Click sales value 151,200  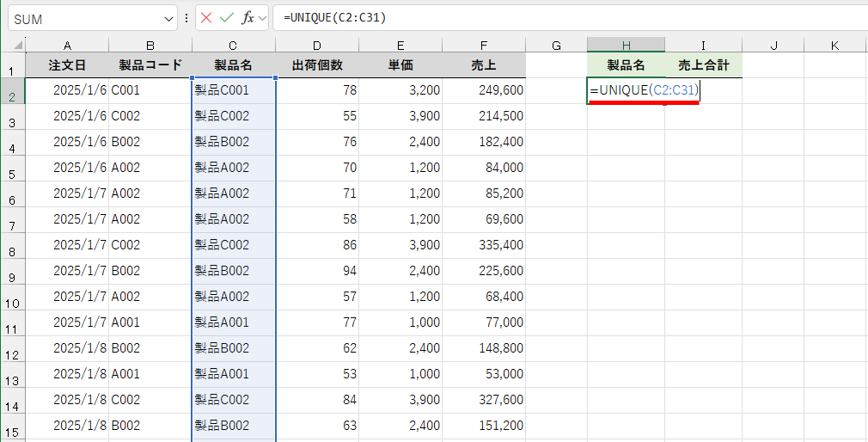(484, 427)
